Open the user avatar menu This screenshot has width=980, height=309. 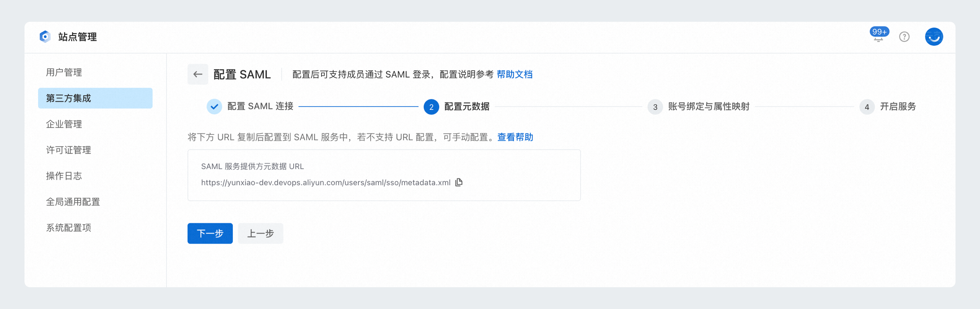click(x=934, y=37)
